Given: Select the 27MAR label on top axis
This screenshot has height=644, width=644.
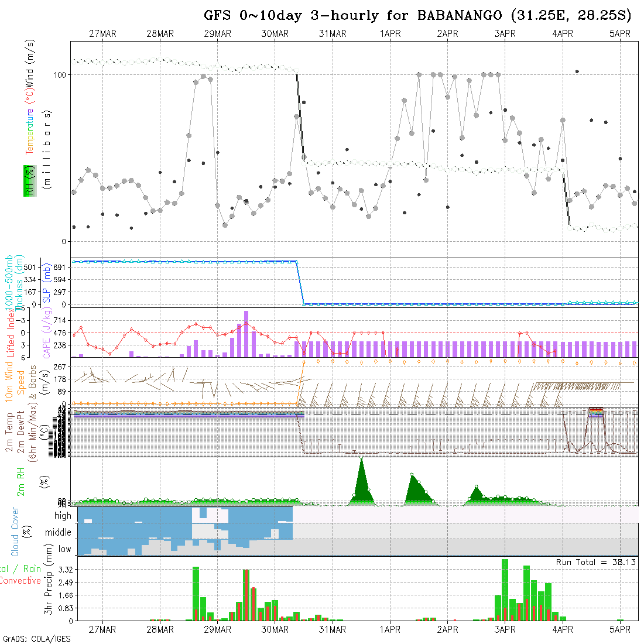Looking at the screenshot, I should [x=102, y=34].
